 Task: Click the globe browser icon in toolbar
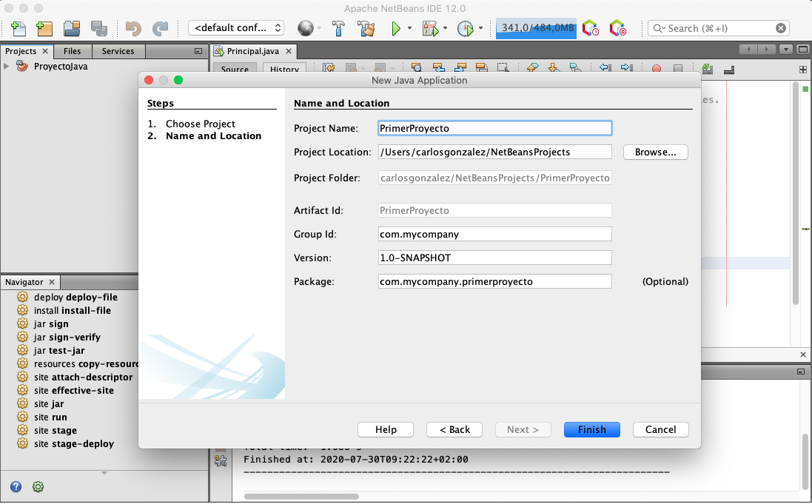[306, 28]
